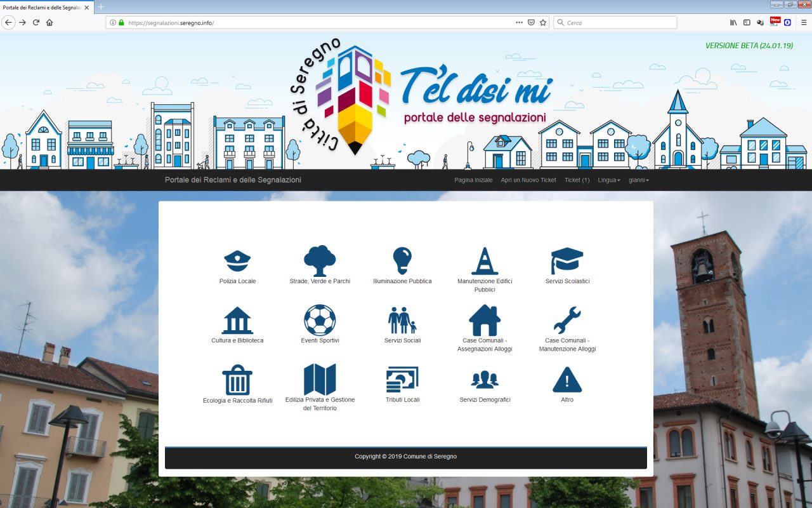Click the Illuminazione Pubblica text label
The image size is (812, 508).
(402, 281)
